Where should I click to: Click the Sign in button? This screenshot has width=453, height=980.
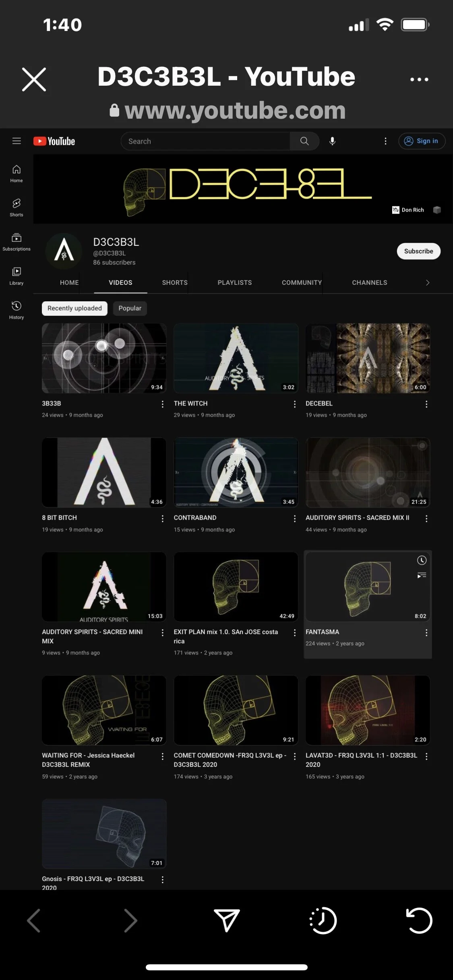[x=422, y=141]
